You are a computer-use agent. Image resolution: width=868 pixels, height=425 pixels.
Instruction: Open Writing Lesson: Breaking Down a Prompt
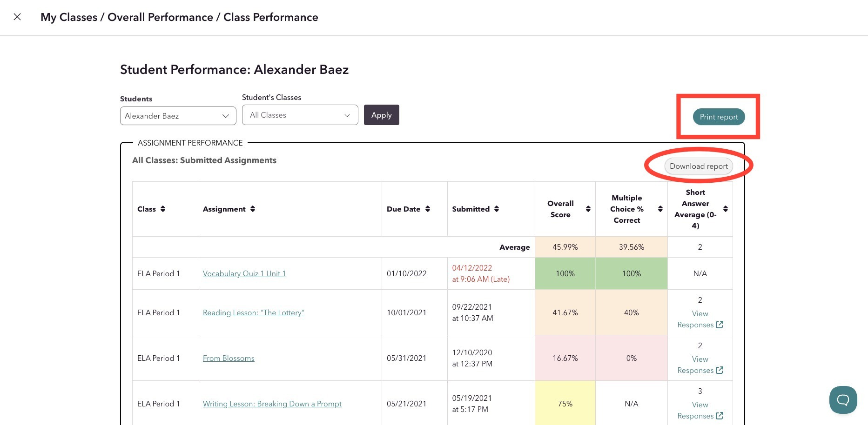[272, 404]
